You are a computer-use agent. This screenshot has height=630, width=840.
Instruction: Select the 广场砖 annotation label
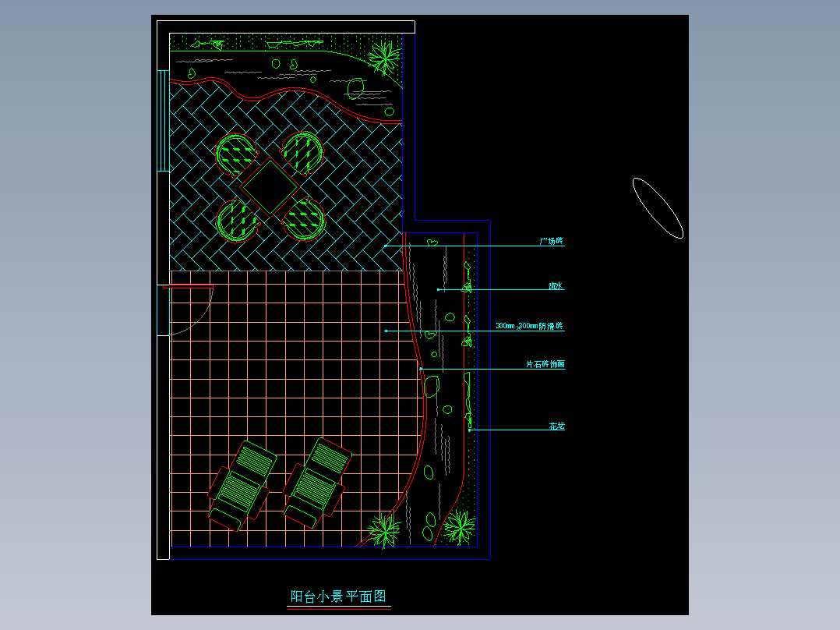[x=551, y=241]
